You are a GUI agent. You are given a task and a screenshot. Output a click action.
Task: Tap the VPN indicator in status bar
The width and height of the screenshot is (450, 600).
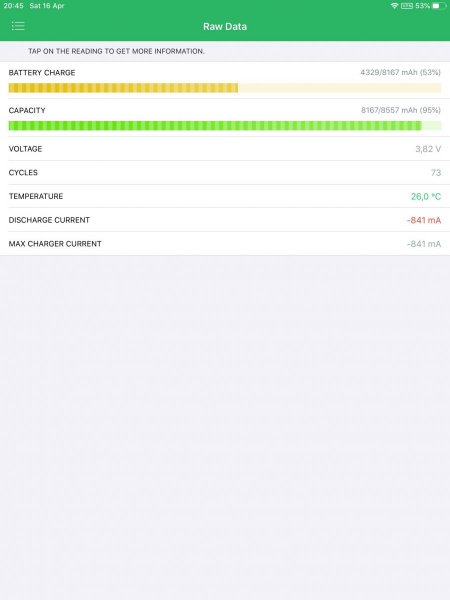coord(407,6)
